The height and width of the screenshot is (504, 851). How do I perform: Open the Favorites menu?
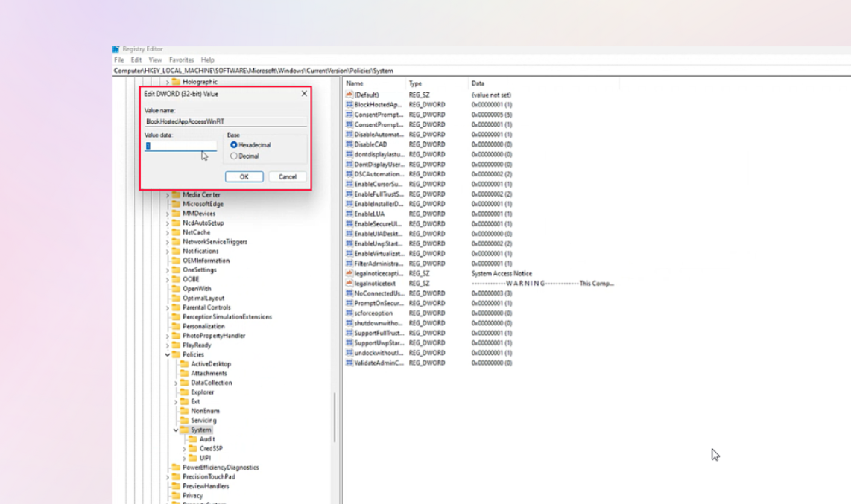(x=181, y=60)
